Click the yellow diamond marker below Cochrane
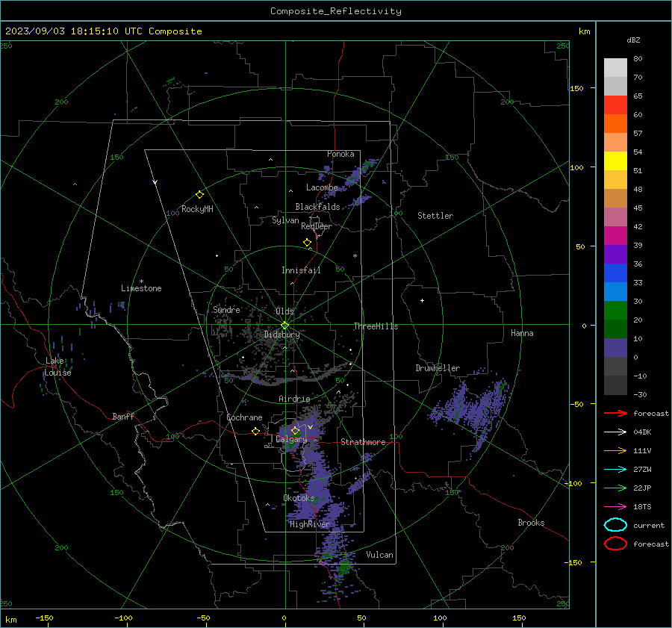This screenshot has width=672, height=628. click(x=255, y=431)
